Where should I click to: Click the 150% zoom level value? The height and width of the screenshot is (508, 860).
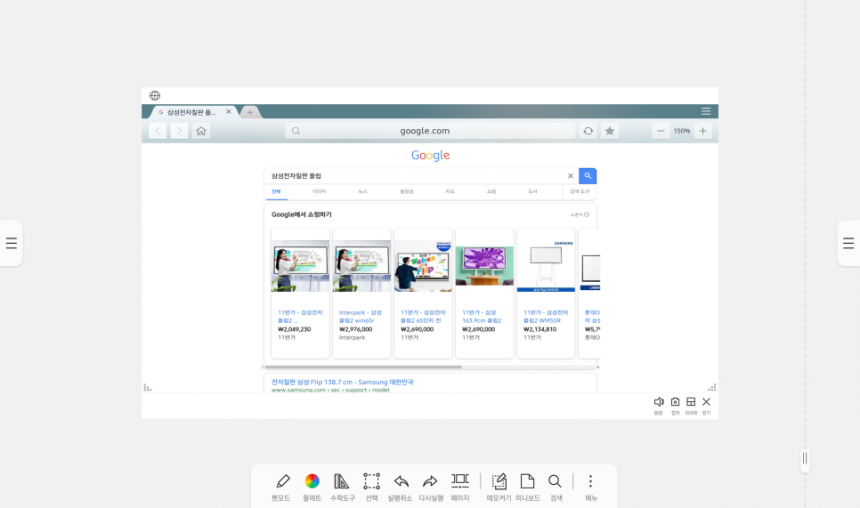click(x=682, y=131)
